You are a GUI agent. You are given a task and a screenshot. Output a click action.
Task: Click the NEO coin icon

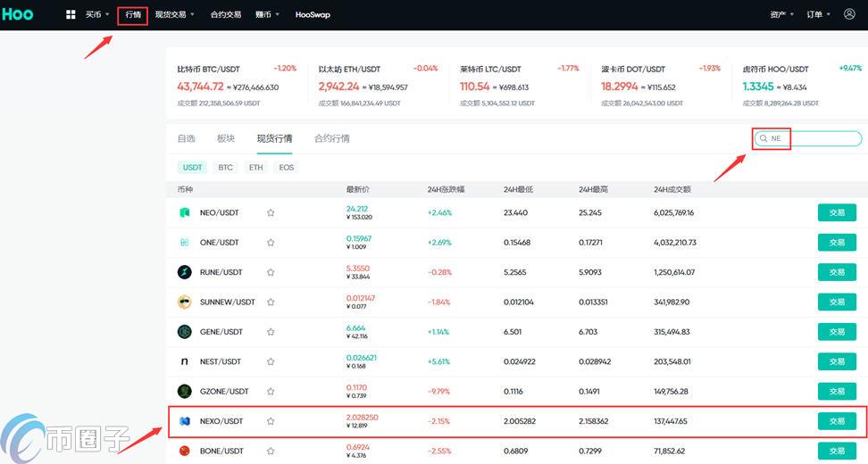pos(184,212)
